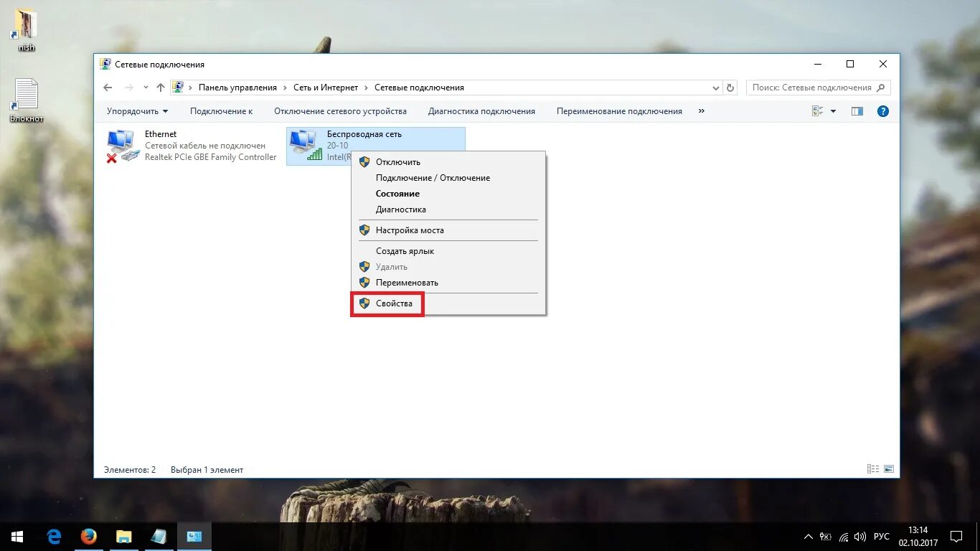Click Сеть и Интернет breadcrumb
980x551 pixels.
[326, 88]
